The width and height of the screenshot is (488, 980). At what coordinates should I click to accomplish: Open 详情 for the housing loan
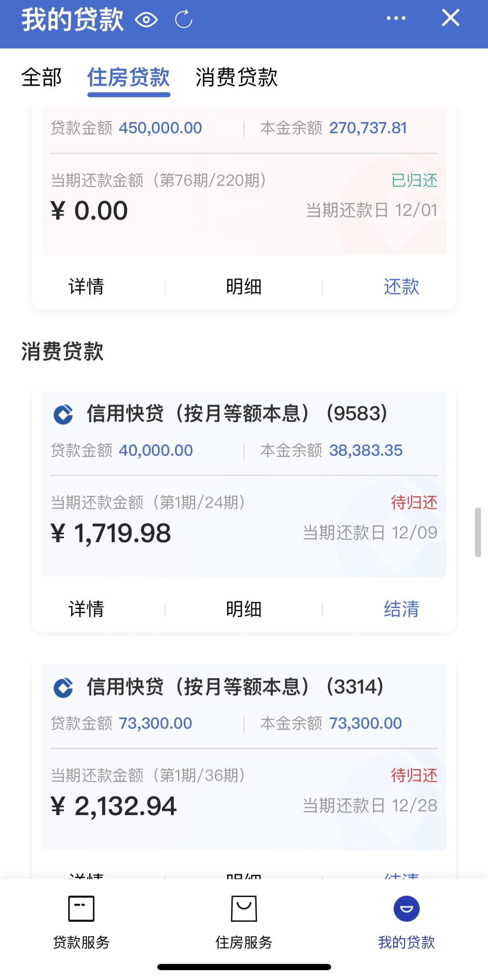[x=86, y=287]
